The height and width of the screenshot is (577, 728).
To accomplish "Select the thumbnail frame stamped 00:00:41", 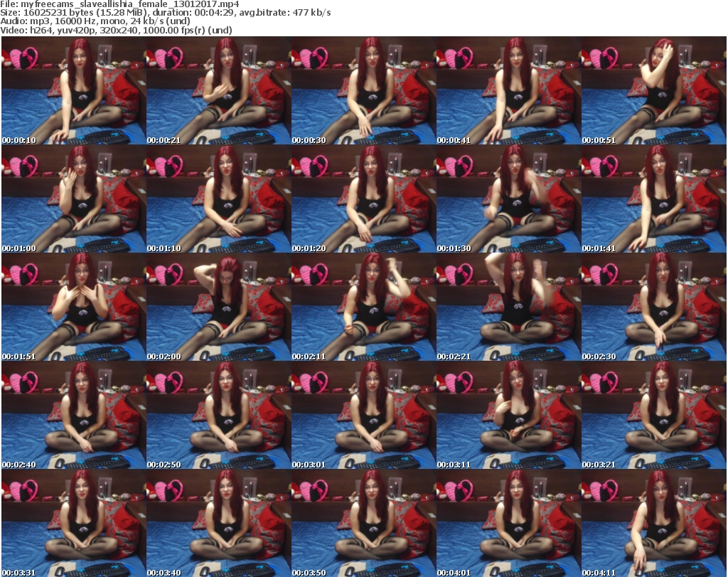I will pos(508,90).
